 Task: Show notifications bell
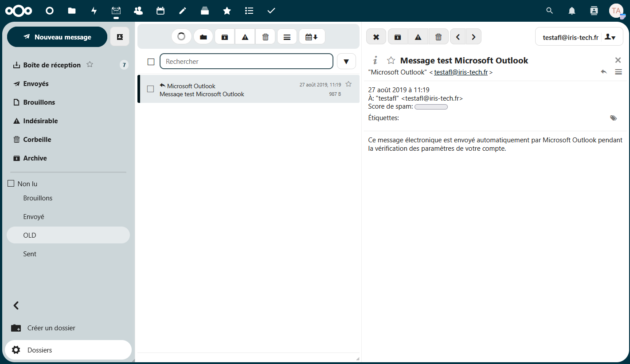572,11
